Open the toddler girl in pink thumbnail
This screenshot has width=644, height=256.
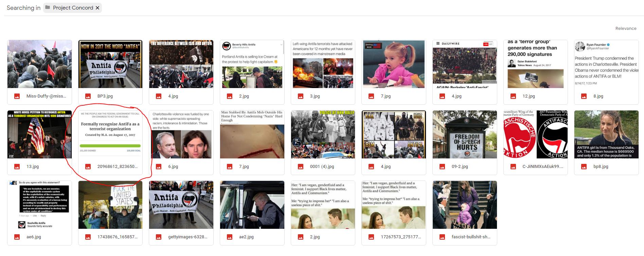click(394, 64)
